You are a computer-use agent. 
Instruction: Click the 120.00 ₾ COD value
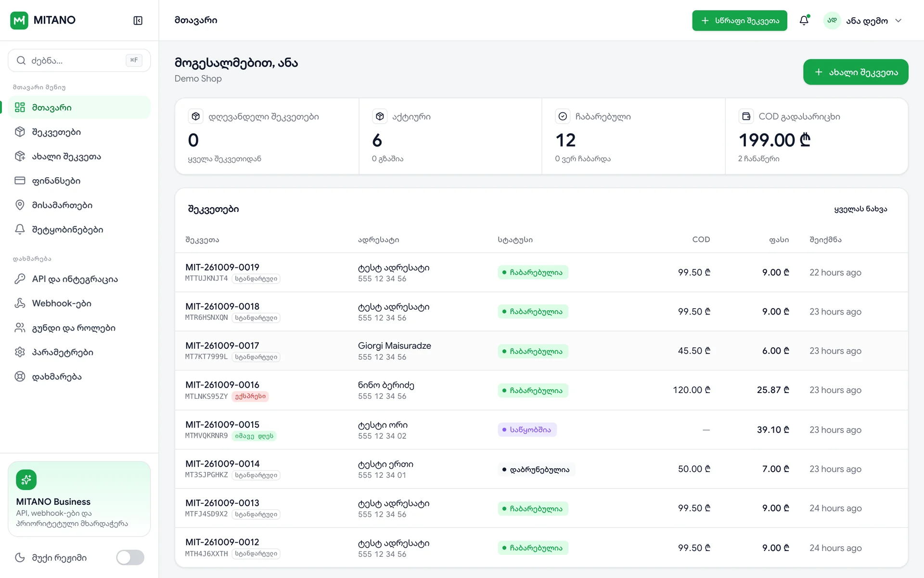click(692, 390)
